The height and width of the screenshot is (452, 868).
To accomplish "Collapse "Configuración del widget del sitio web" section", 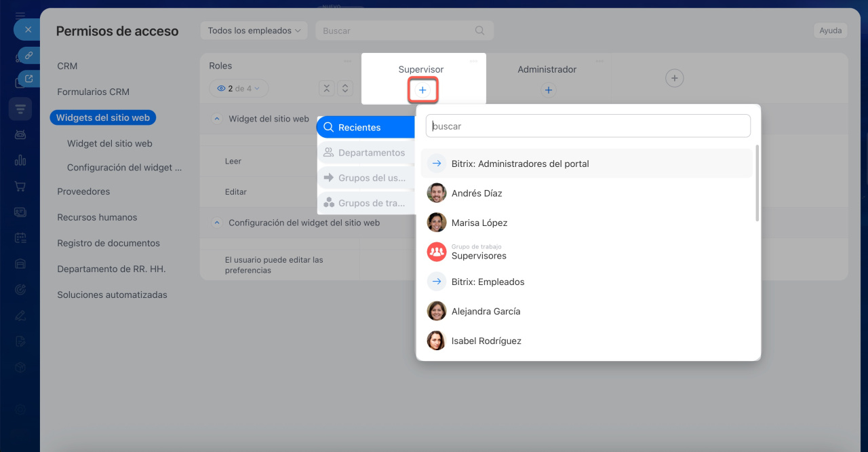I will [x=217, y=223].
